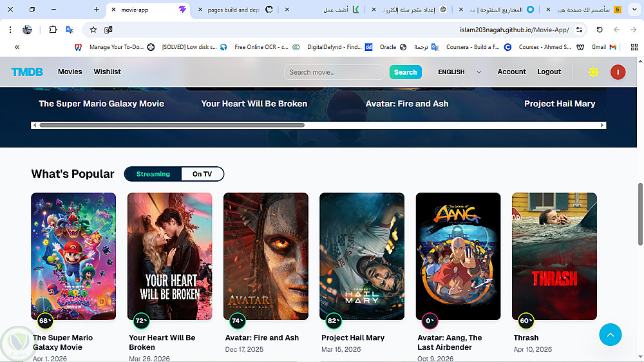Open the Movies nav item
Viewport: 644px width, 362px height.
click(70, 72)
